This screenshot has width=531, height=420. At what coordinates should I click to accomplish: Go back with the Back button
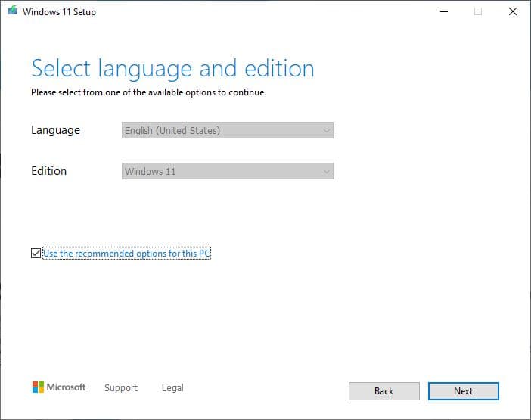tap(383, 391)
